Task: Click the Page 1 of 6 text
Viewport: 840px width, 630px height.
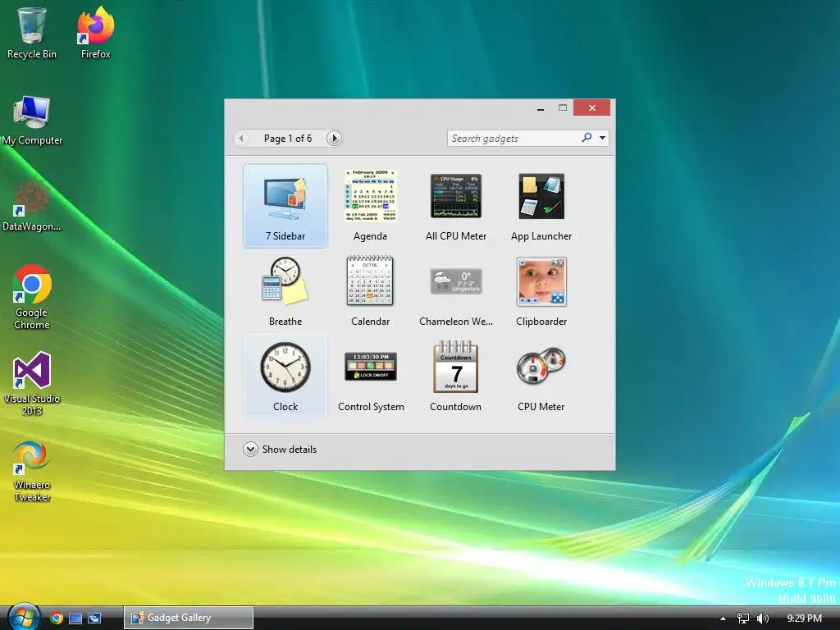Action: click(288, 138)
